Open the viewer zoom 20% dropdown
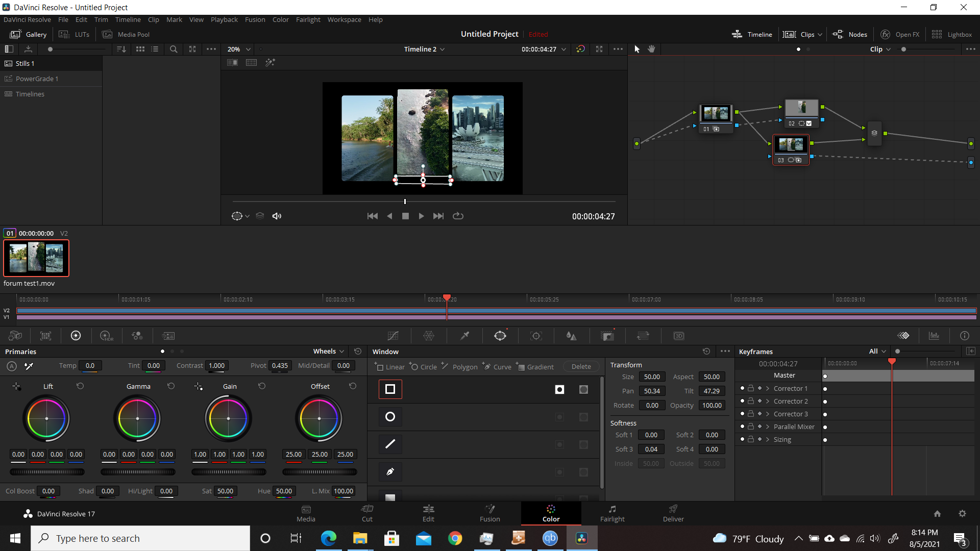Viewport: 980px width, 551px height. (x=239, y=49)
